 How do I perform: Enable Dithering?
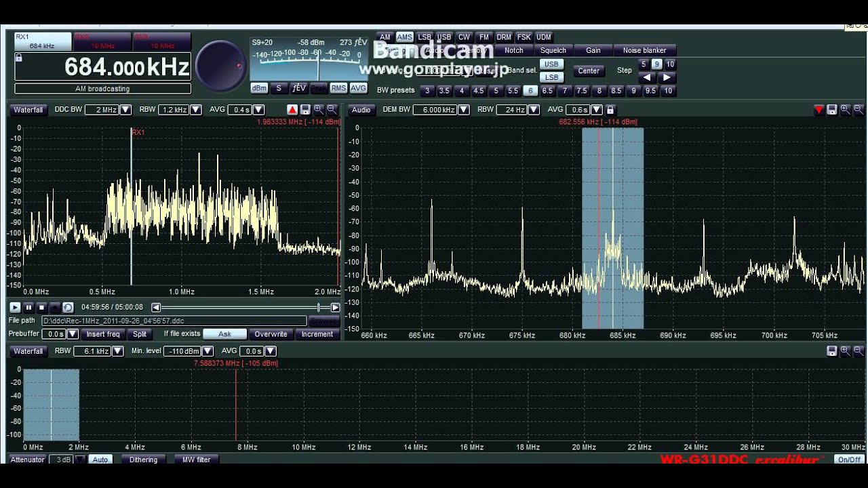[x=143, y=460]
